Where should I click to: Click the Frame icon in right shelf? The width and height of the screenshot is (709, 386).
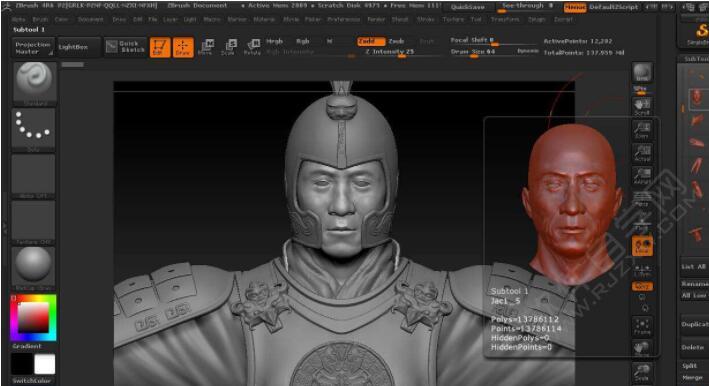point(642,328)
